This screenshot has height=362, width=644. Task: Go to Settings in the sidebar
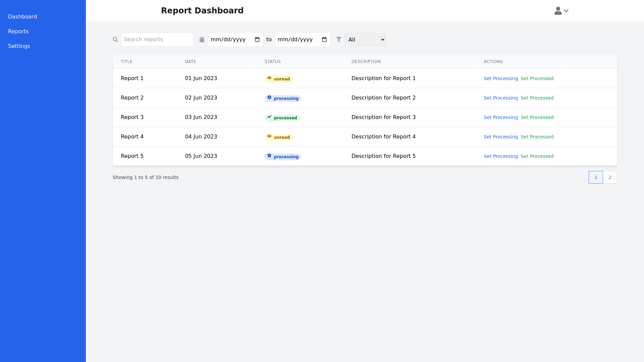pos(19,46)
